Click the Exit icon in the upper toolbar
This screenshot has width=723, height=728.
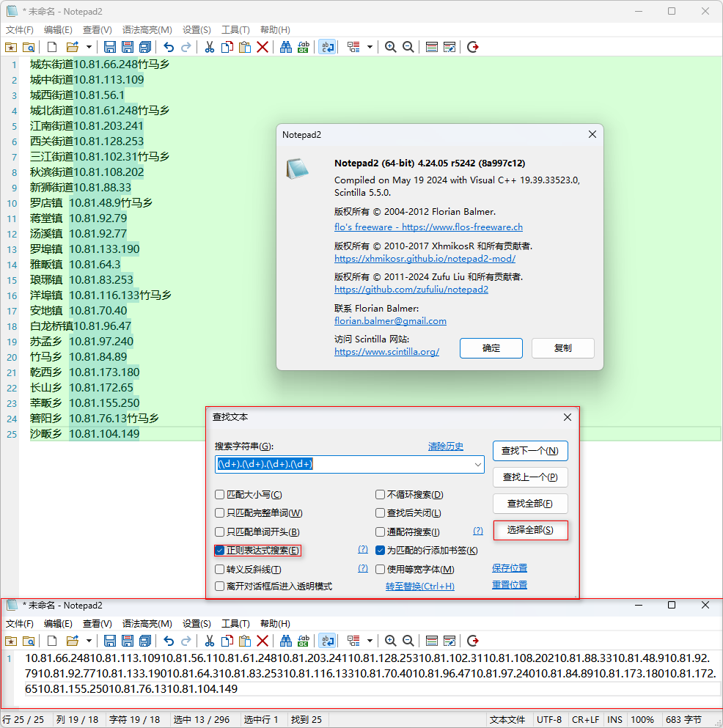coord(473,47)
